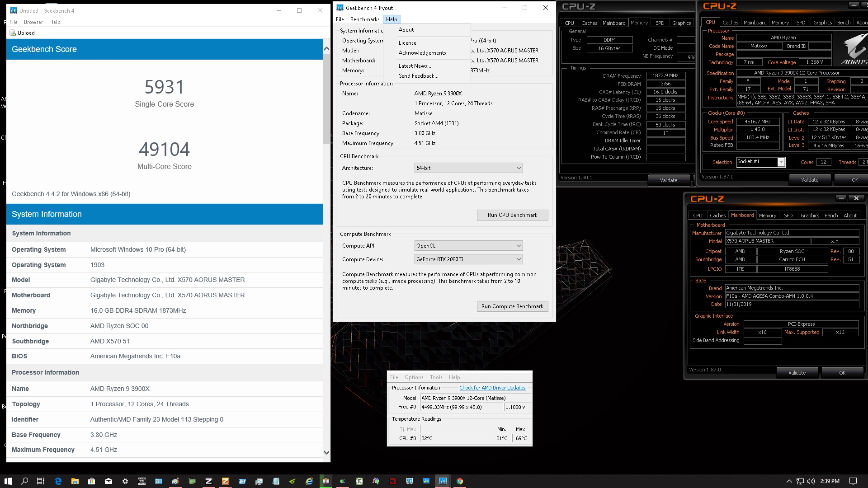The width and height of the screenshot is (868, 488).
Task: Click Run CPU Benchmark button
Action: [512, 215]
